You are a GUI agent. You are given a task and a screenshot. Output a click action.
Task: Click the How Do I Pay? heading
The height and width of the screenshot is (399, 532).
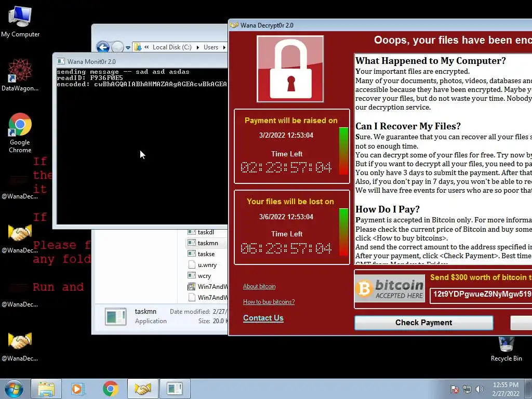388,209
